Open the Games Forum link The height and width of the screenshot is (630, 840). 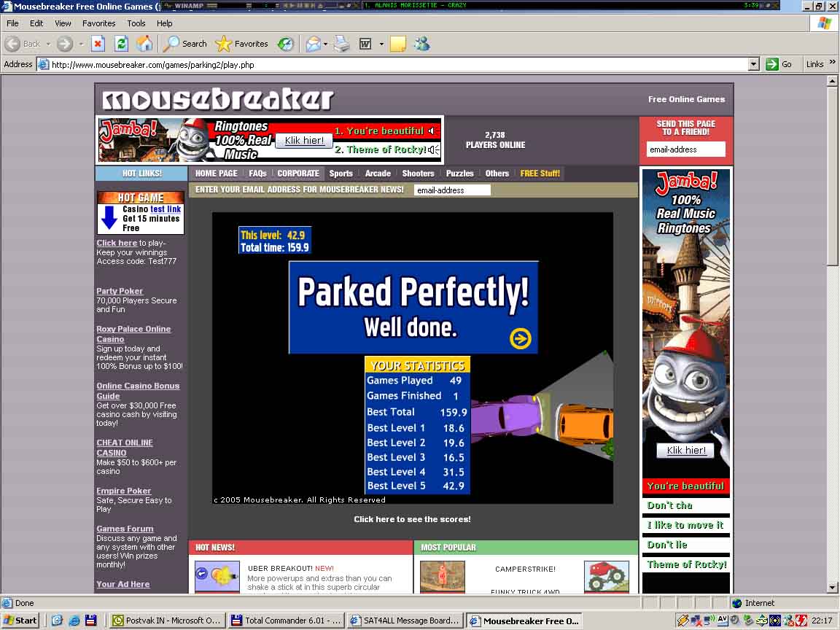pos(125,529)
